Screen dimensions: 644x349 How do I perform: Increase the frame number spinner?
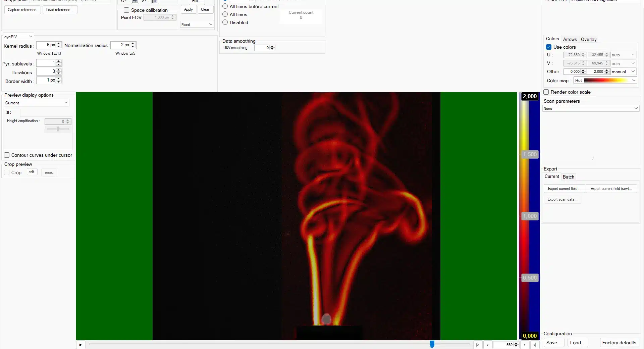coord(517,343)
